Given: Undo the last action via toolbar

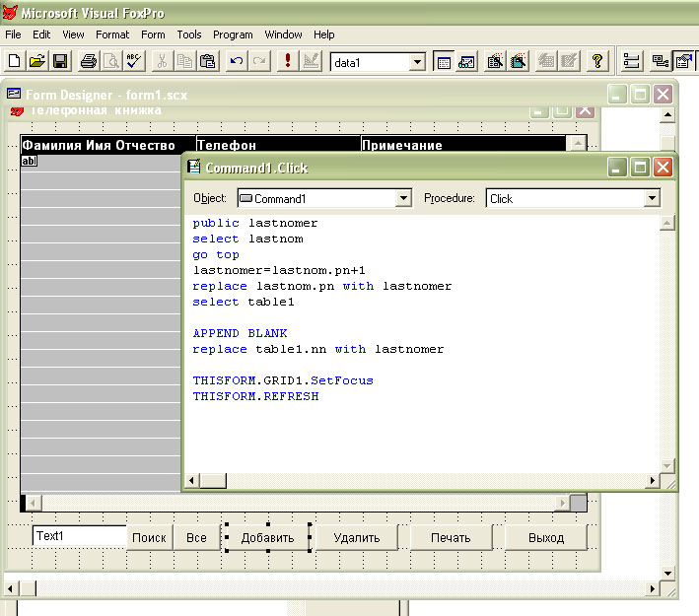Looking at the screenshot, I should pyautogui.click(x=237, y=61).
